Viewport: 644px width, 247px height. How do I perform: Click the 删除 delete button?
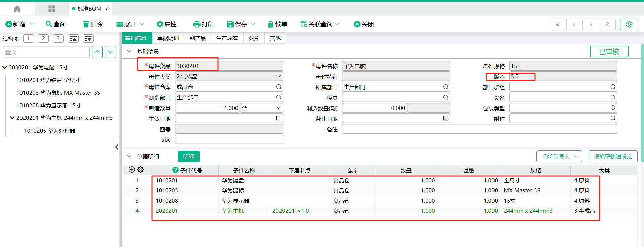92,24
